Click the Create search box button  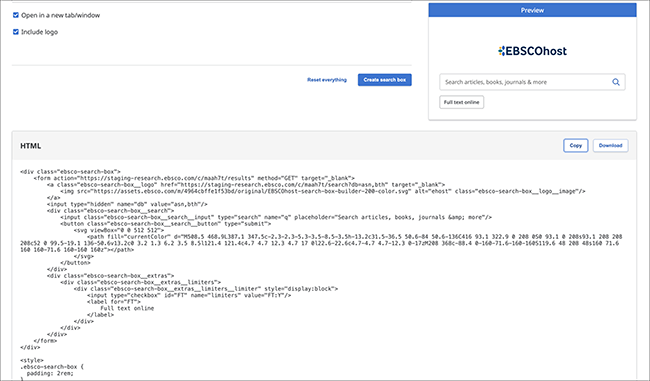coord(385,80)
